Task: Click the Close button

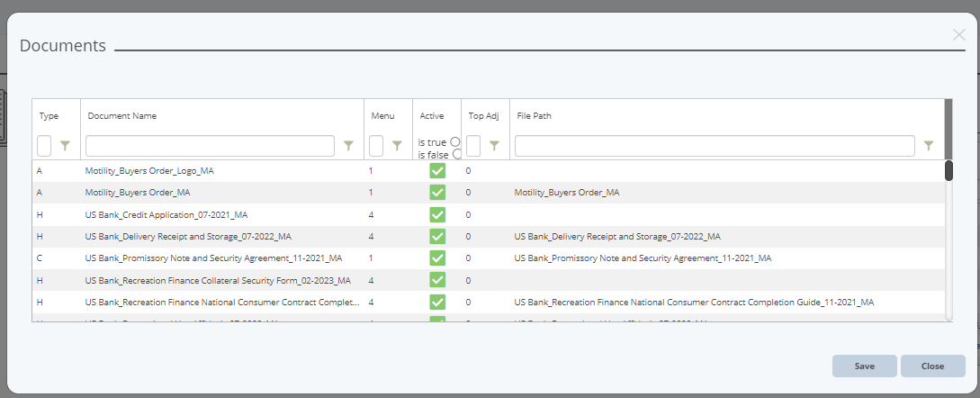Action: (932, 366)
